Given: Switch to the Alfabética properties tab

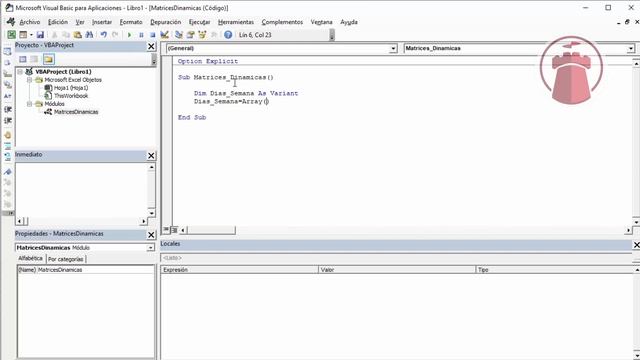Looking at the screenshot, I should coord(30,258).
